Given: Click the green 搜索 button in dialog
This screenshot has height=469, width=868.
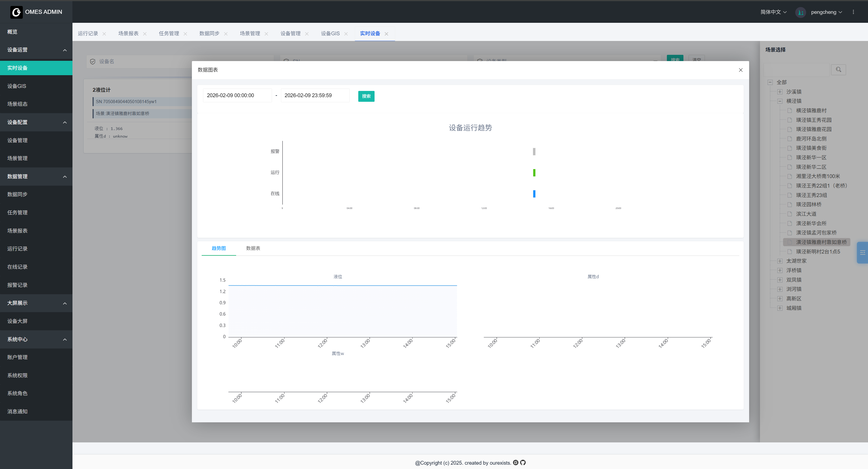Looking at the screenshot, I should tap(366, 96).
